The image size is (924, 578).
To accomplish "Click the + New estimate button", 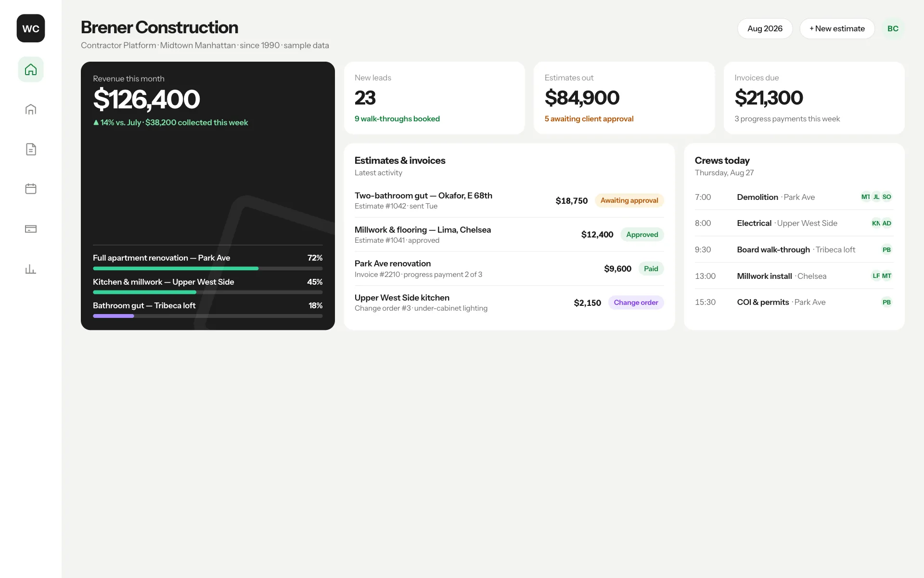I will (x=837, y=28).
